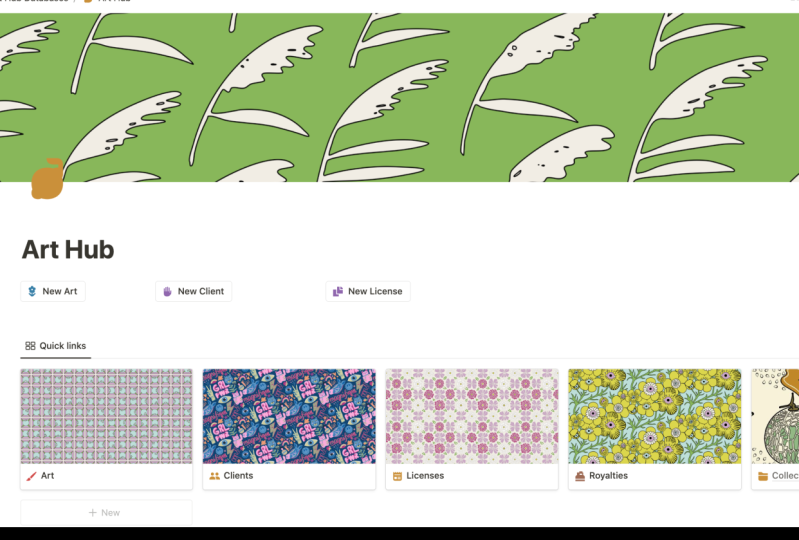Add a new gallery card with New
The image size is (799, 540).
106,512
